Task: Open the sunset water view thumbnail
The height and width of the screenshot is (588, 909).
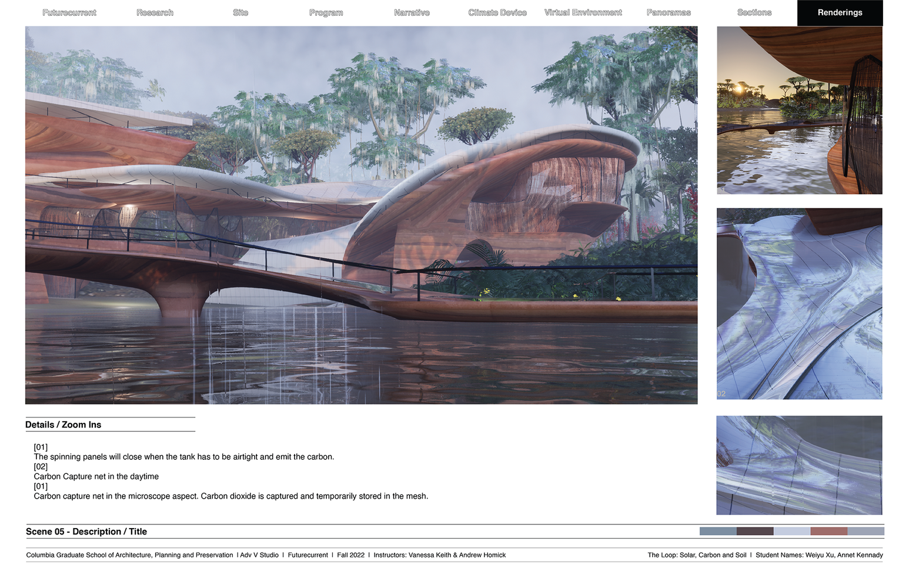Action: (x=799, y=110)
